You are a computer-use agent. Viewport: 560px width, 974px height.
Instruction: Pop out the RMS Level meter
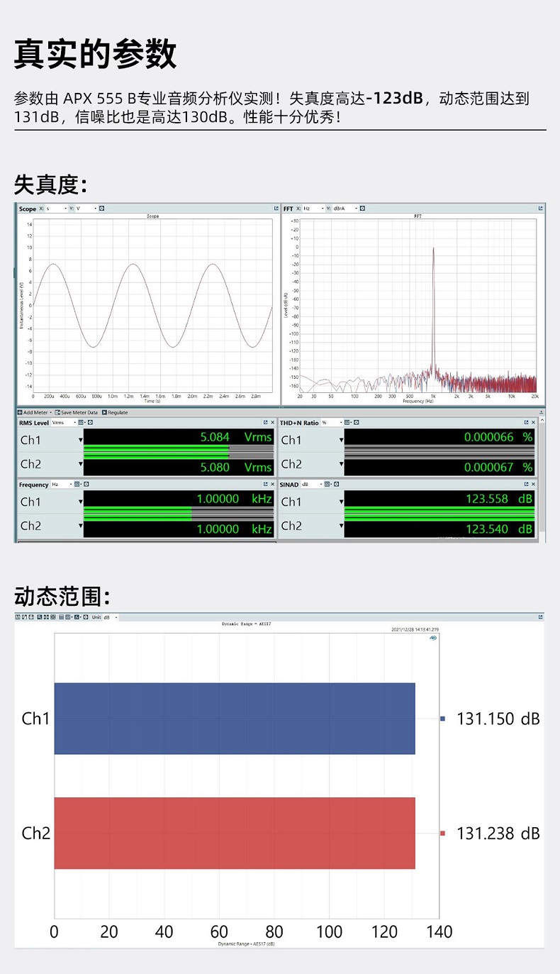pos(265,422)
